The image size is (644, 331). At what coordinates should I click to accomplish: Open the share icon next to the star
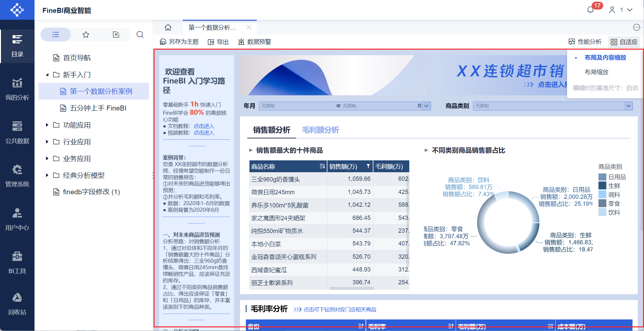tap(116, 35)
